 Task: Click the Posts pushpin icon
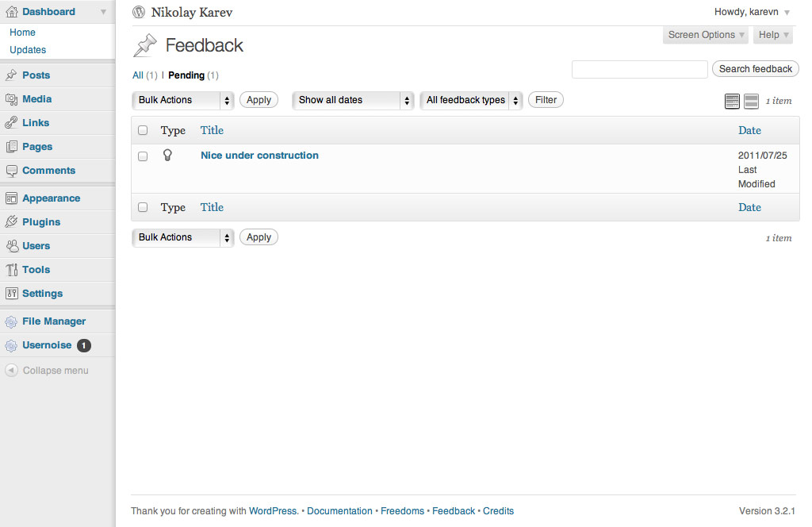(11, 75)
